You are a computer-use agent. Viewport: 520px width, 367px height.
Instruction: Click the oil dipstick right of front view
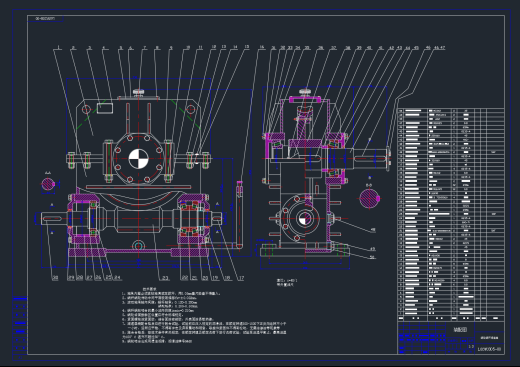click(x=239, y=215)
